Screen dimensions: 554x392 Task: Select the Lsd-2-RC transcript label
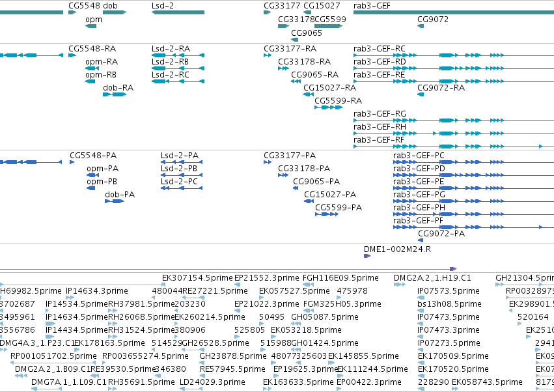point(171,75)
